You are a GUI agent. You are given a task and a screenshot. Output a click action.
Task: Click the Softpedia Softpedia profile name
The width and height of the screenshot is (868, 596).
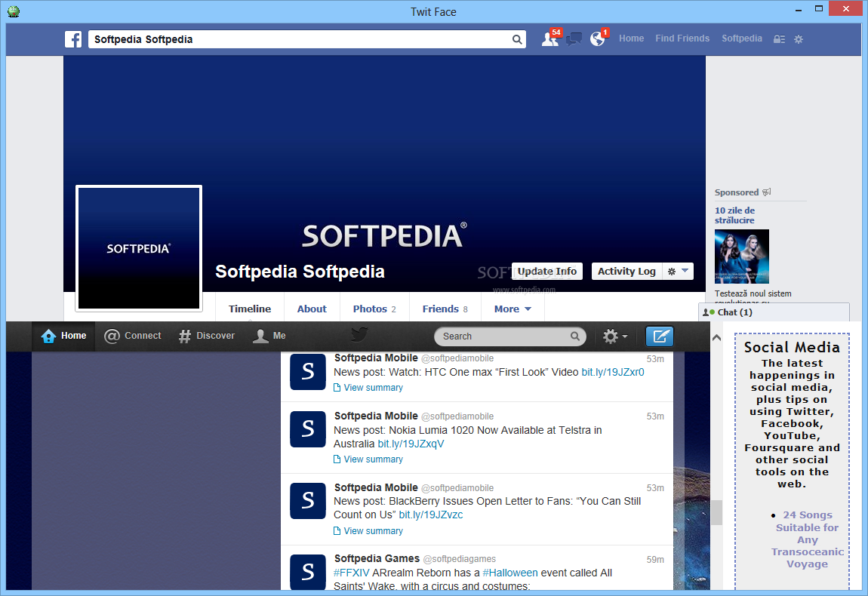[x=300, y=272]
